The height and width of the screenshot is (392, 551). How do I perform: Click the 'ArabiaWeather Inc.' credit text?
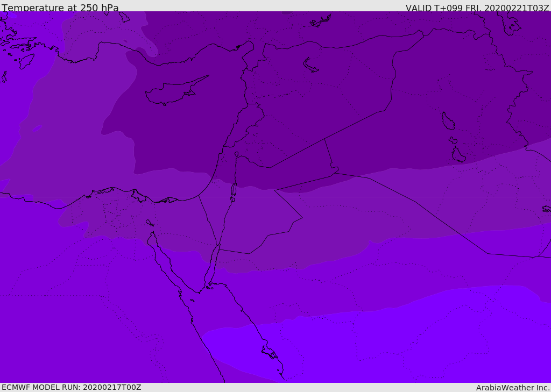513,388
